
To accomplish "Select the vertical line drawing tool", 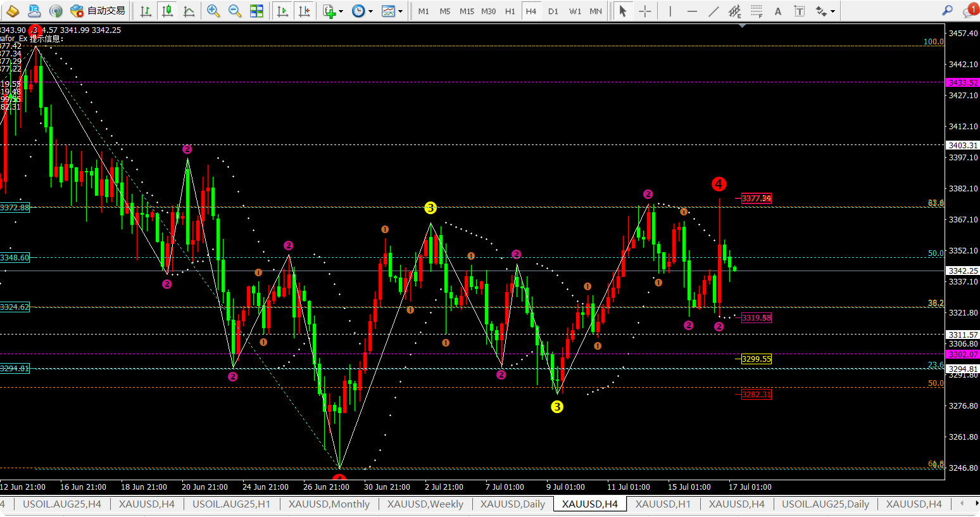I will click(670, 11).
